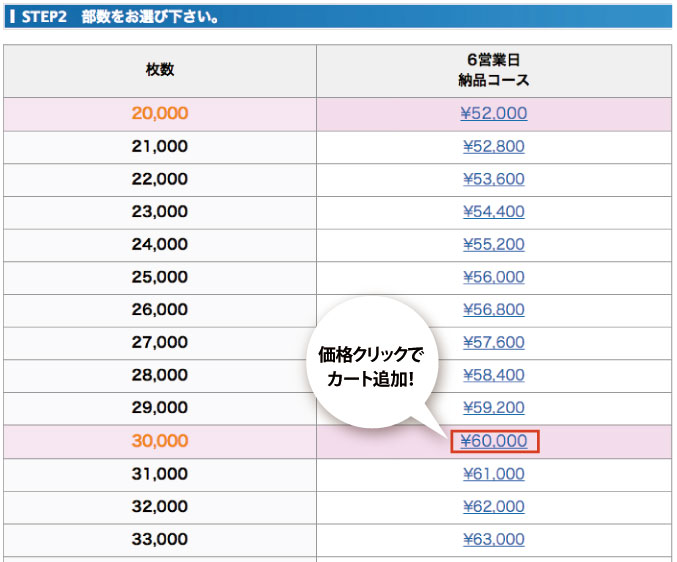Select the ¥56,000 price for 25,000 sheets

(x=494, y=277)
